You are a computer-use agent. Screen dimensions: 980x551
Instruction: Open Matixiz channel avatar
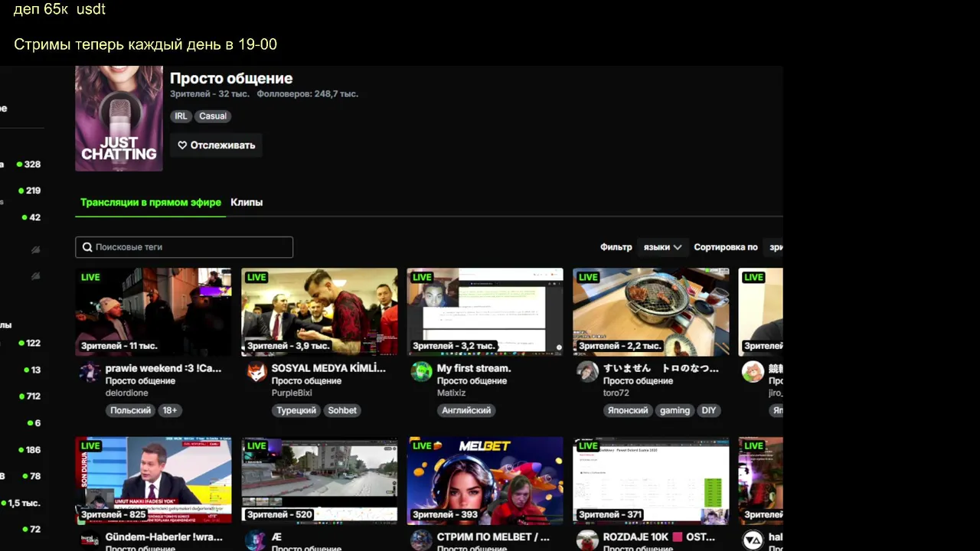422,372
